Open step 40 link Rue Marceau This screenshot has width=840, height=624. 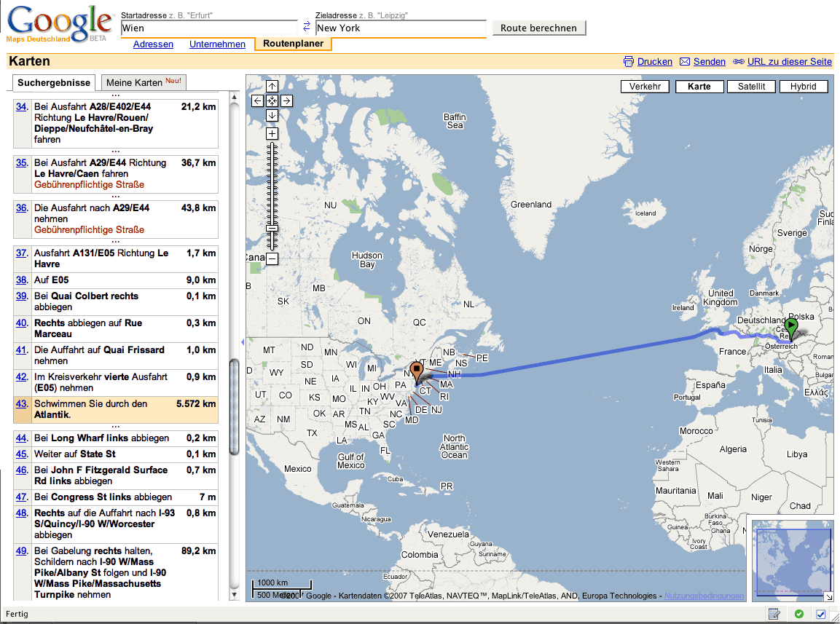tap(21, 323)
